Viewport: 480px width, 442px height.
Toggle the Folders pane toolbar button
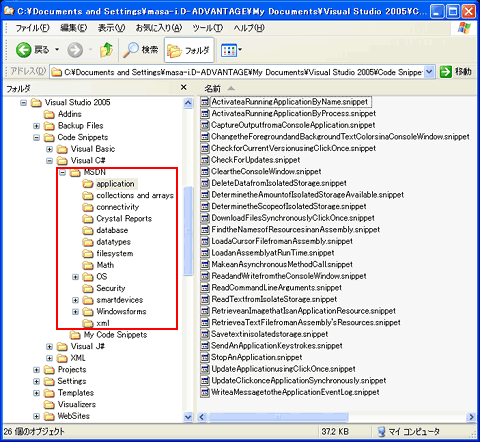189,50
